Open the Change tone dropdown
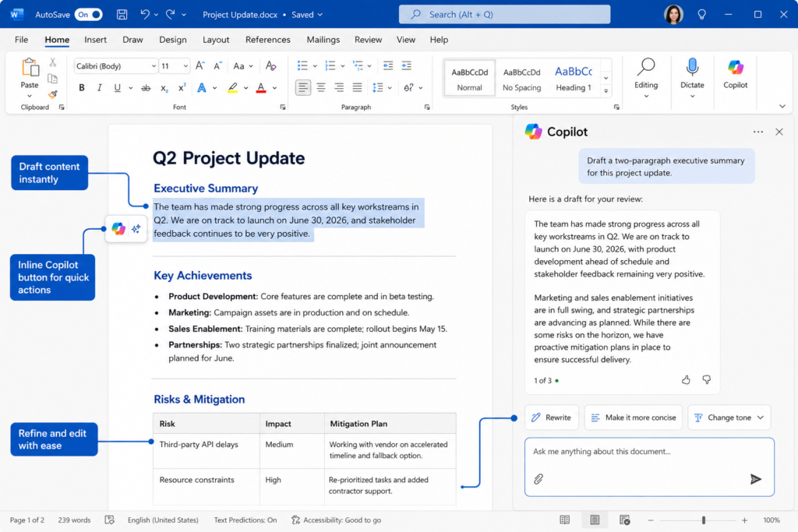The height and width of the screenshot is (532, 798). pos(729,417)
